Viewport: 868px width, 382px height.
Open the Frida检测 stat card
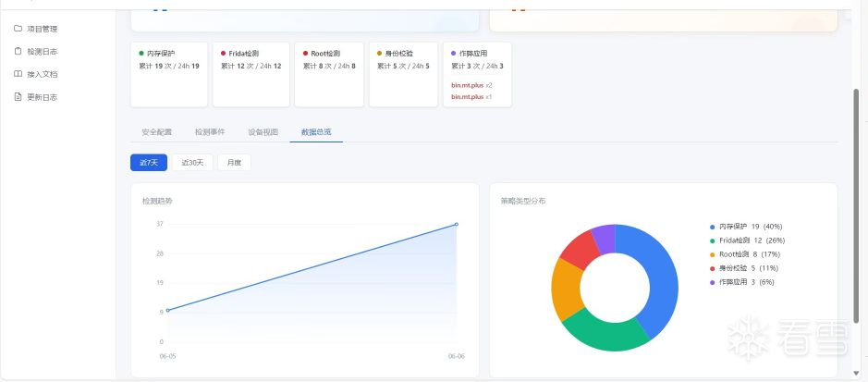pos(251,75)
